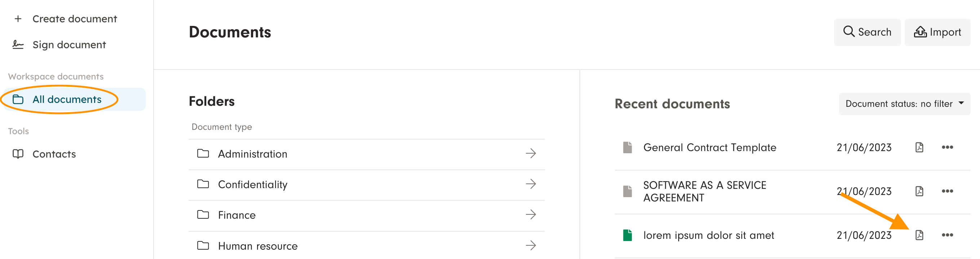Open three-dot menu for lorem ipsum document
The height and width of the screenshot is (259, 980).
click(947, 235)
